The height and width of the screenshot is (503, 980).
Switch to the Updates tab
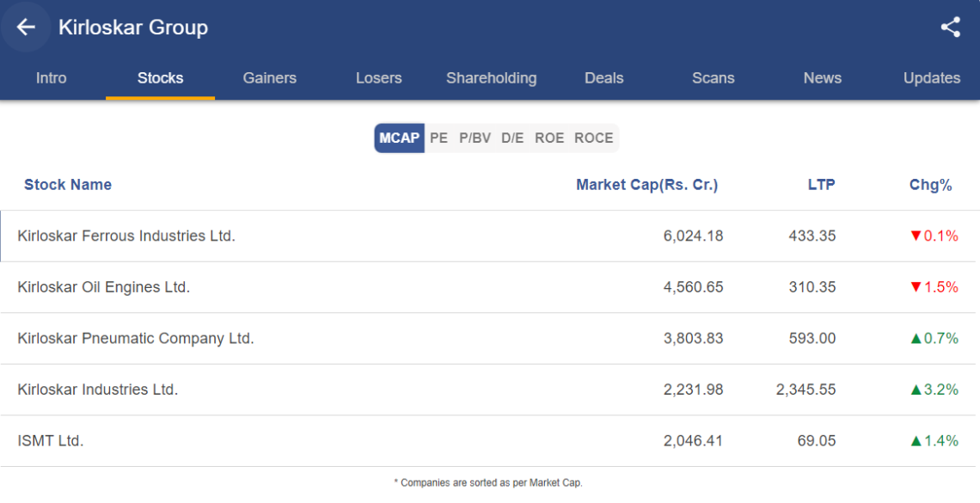click(x=931, y=78)
